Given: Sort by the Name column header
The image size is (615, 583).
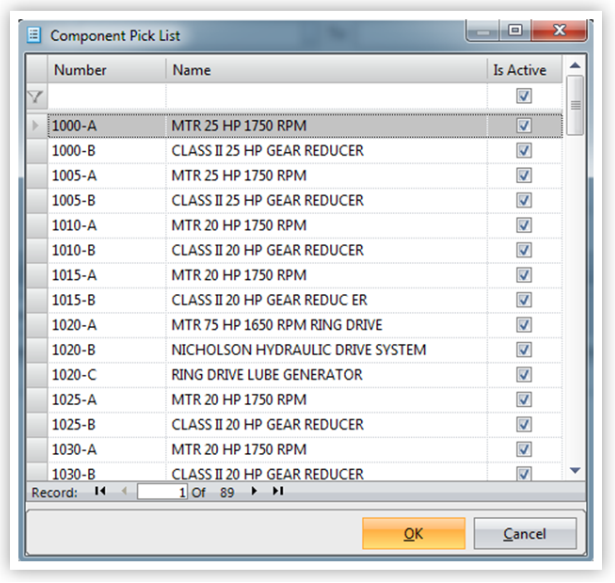Looking at the screenshot, I should (326, 70).
